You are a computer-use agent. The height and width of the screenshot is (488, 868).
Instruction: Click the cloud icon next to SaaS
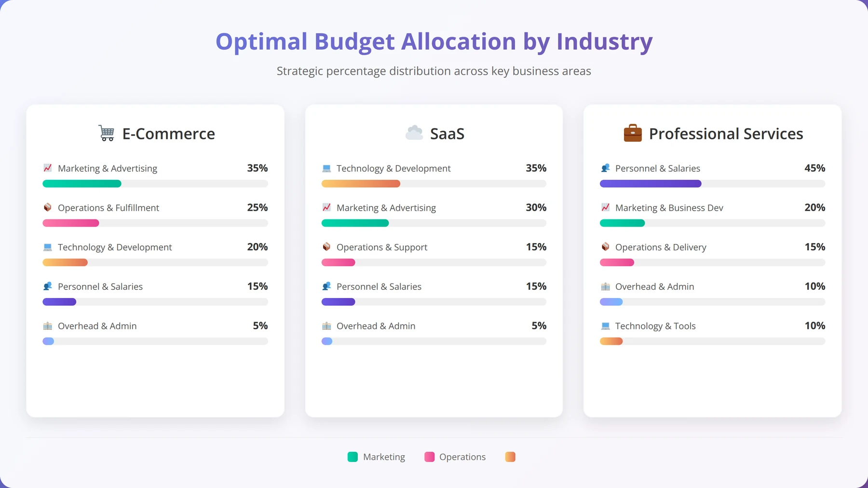pyautogui.click(x=414, y=133)
